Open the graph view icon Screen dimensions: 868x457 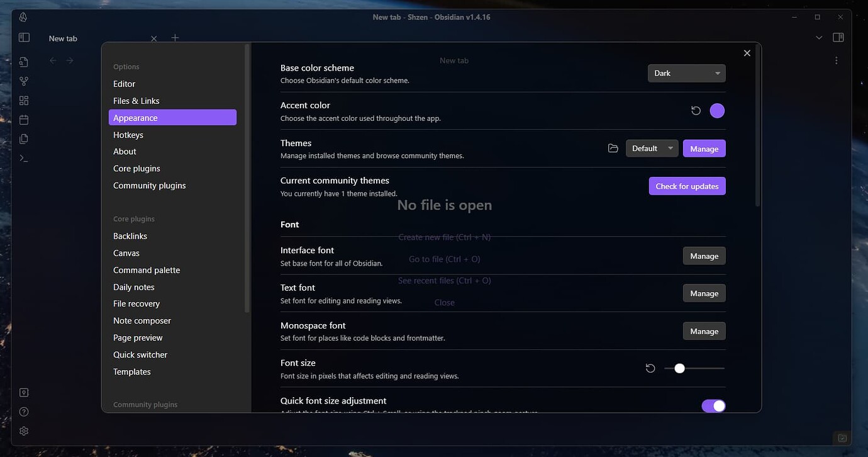click(23, 81)
